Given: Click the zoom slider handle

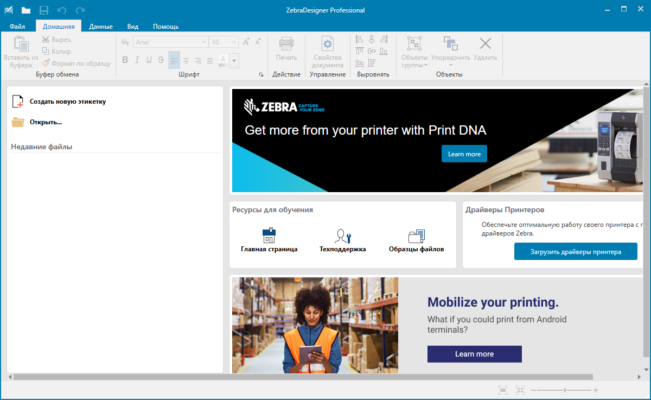Looking at the screenshot, I should (565, 390).
